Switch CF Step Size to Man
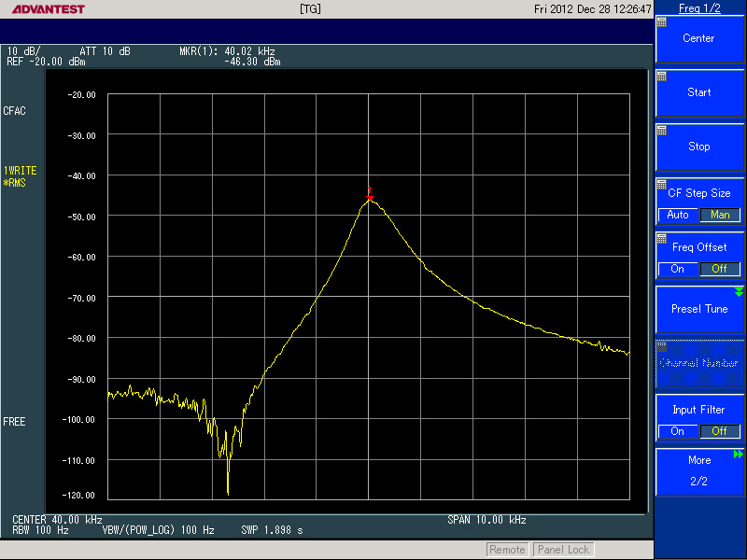Viewport: 747px width, 560px height. click(720, 215)
